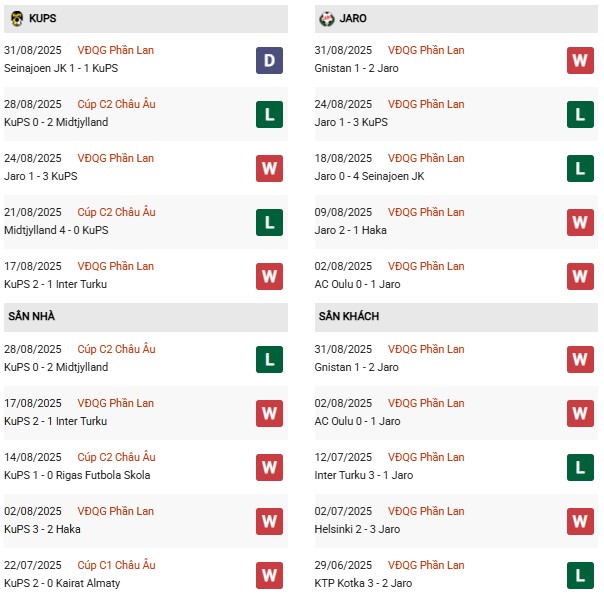Click the KuPS team logo icon
Viewport: 604px width, 597px height.
[17, 18]
